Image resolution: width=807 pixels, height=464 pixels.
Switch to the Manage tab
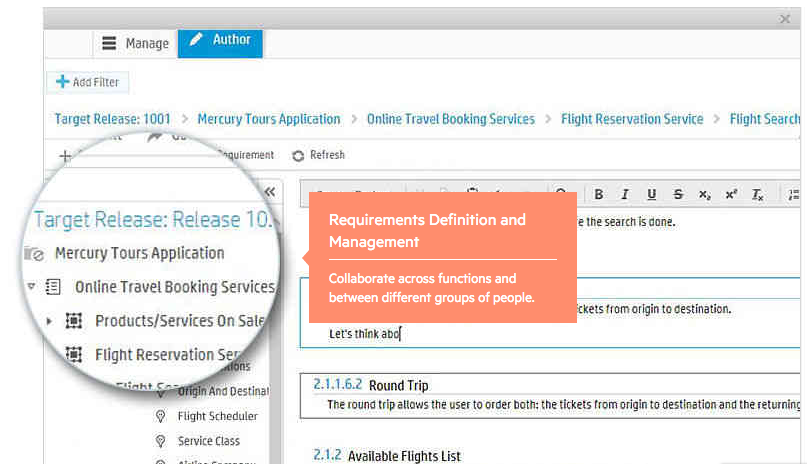[x=136, y=43]
